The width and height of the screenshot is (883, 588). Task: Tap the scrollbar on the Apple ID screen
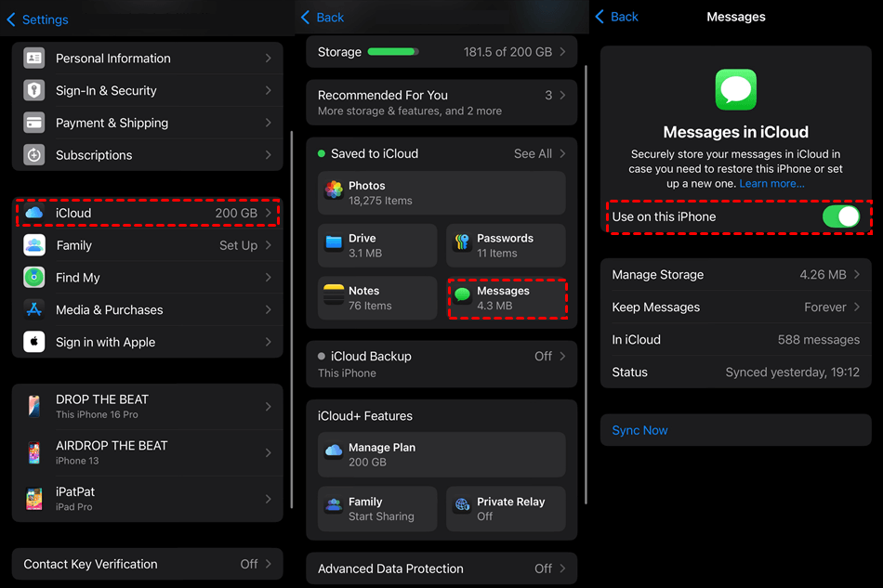[291, 320]
